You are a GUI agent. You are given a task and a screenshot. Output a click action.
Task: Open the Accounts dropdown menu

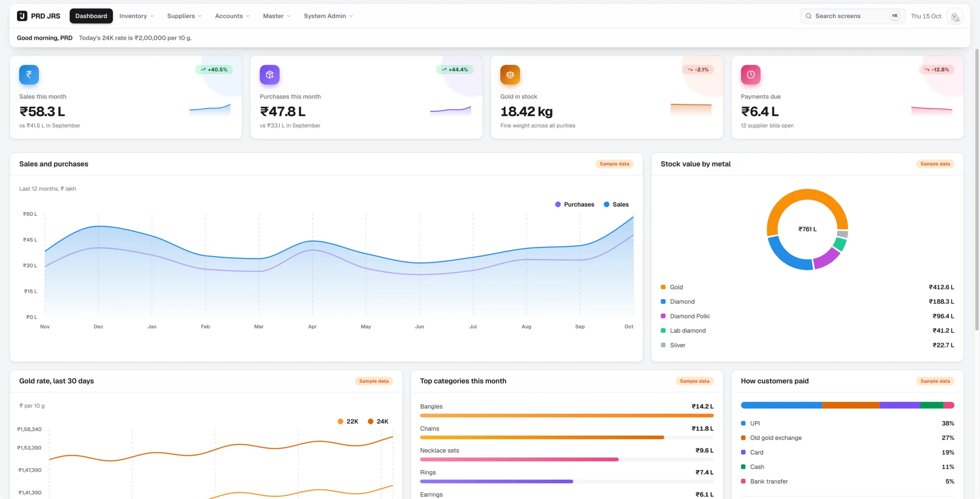tap(232, 16)
